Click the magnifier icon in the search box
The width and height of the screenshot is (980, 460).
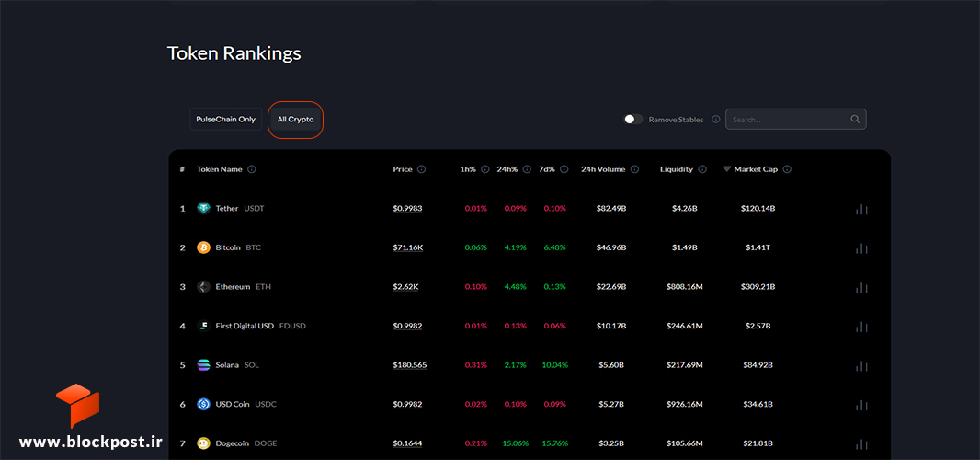(855, 119)
